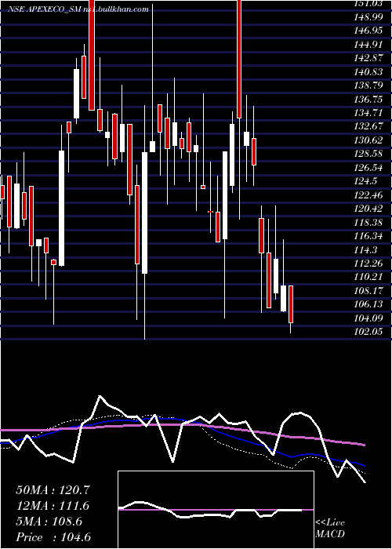
Task: Click the 142.87 price axis label
Action: pos(368,58)
